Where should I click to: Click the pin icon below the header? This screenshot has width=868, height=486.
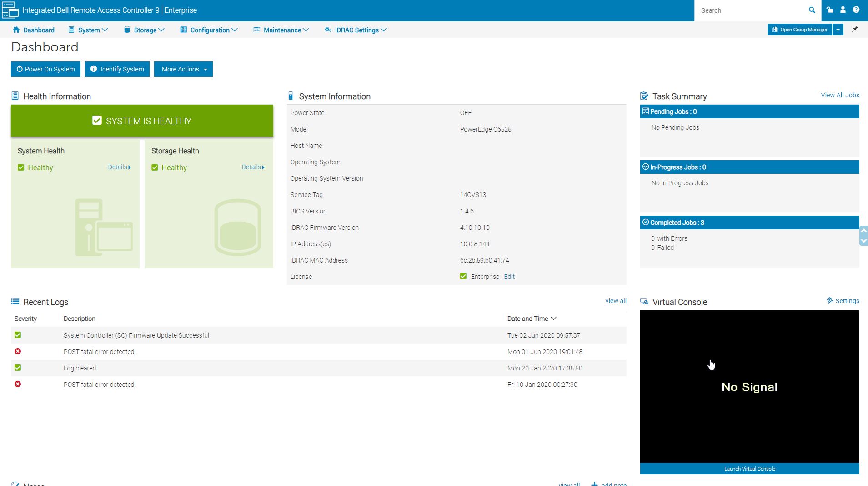pos(854,30)
